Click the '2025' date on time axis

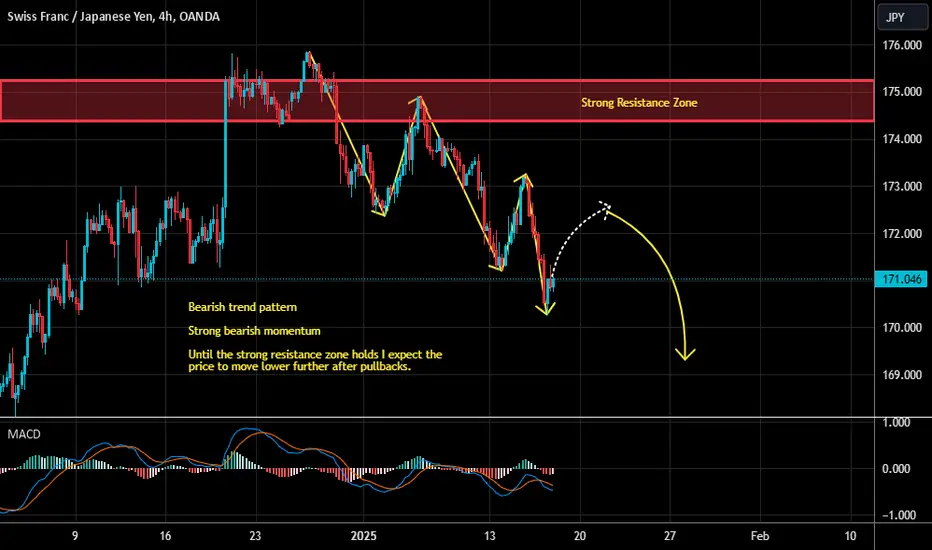click(x=363, y=536)
